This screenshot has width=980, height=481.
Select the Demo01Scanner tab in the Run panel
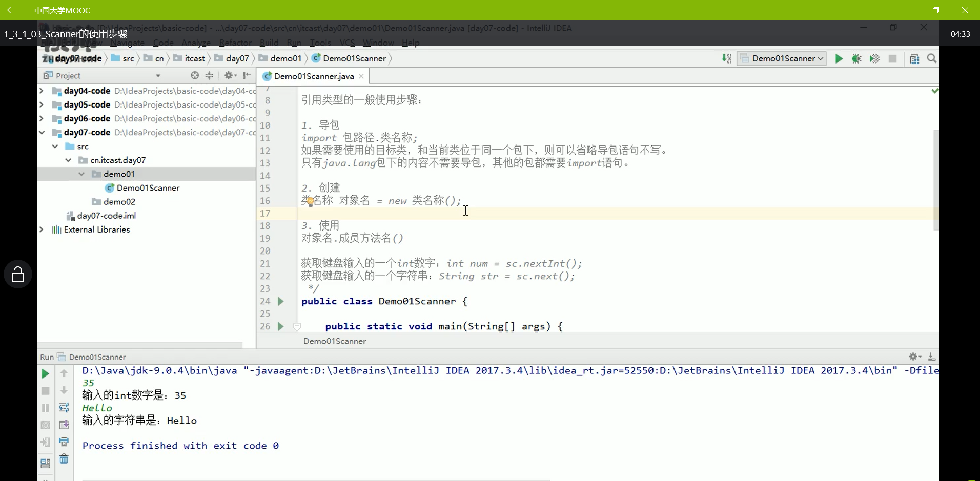(x=92, y=357)
